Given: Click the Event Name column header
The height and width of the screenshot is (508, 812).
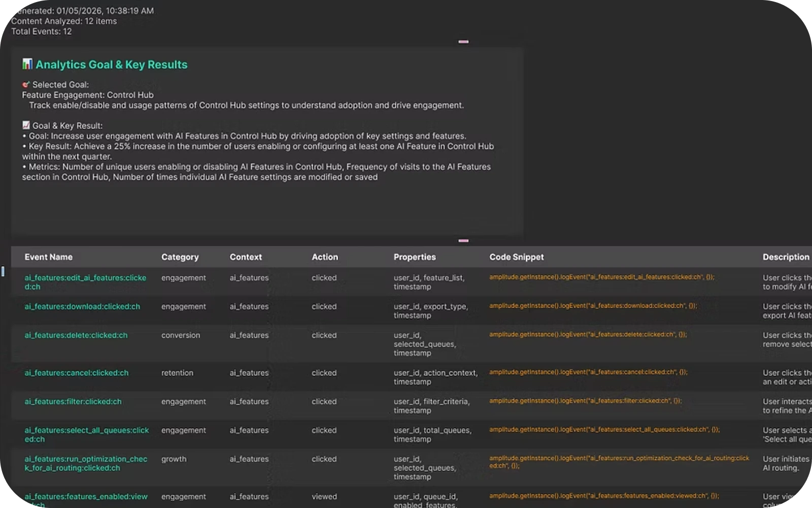Looking at the screenshot, I should (49, 257).
